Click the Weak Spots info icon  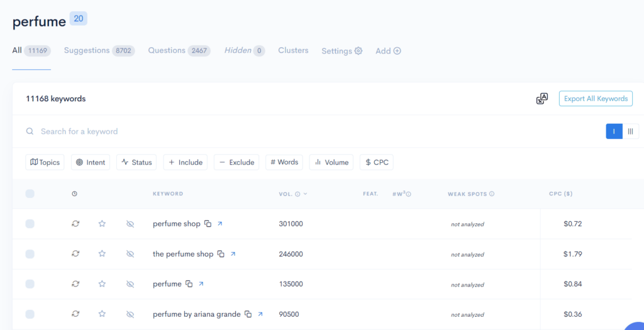[492, 194]
